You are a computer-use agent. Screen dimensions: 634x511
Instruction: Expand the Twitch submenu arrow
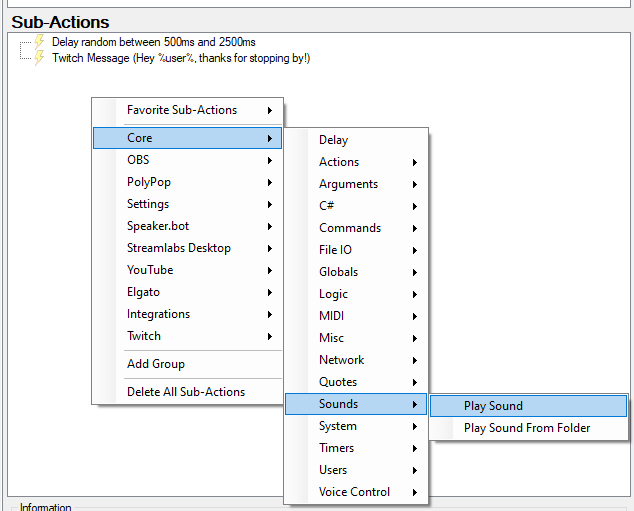pyautogui.click(x=270, y=336)
